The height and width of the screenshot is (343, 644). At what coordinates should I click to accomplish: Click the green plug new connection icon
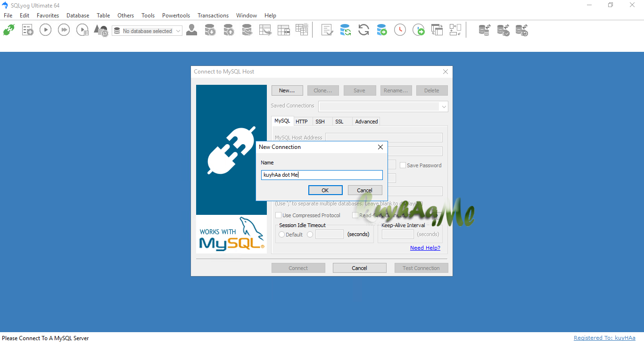pyautogui.click(x=9, y=30)
